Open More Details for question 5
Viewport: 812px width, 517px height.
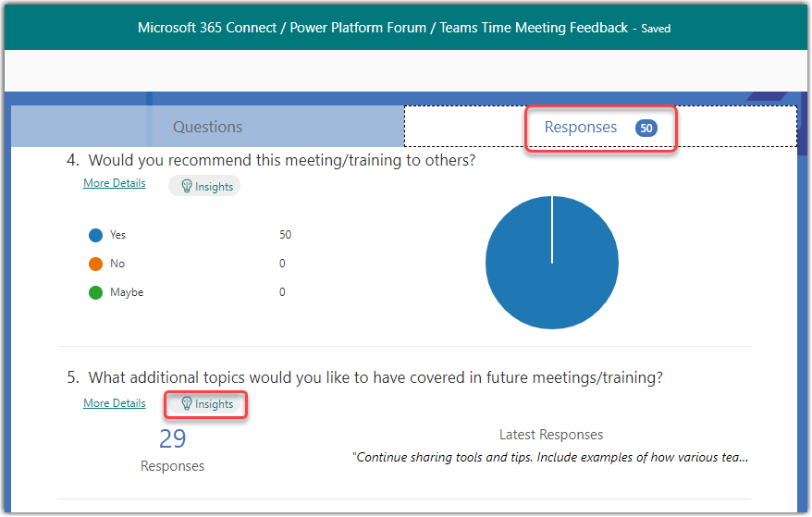click(x=115, y=403)
